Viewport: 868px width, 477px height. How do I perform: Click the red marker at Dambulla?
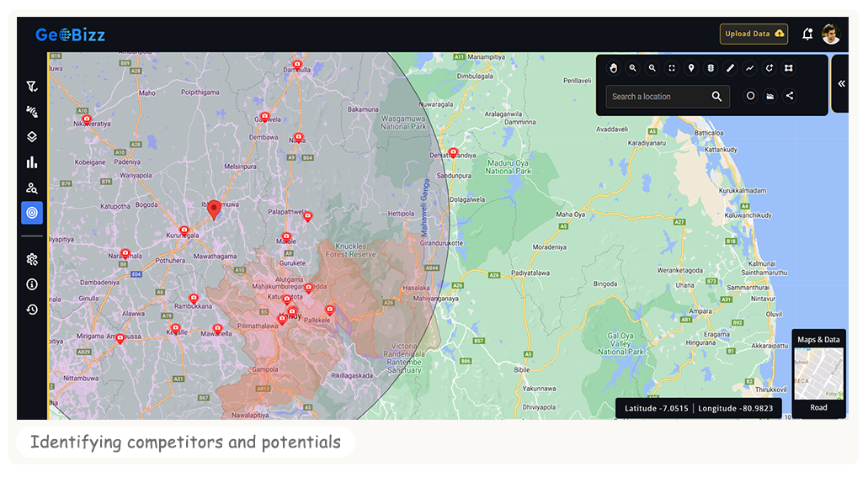[x=297, y=66]
